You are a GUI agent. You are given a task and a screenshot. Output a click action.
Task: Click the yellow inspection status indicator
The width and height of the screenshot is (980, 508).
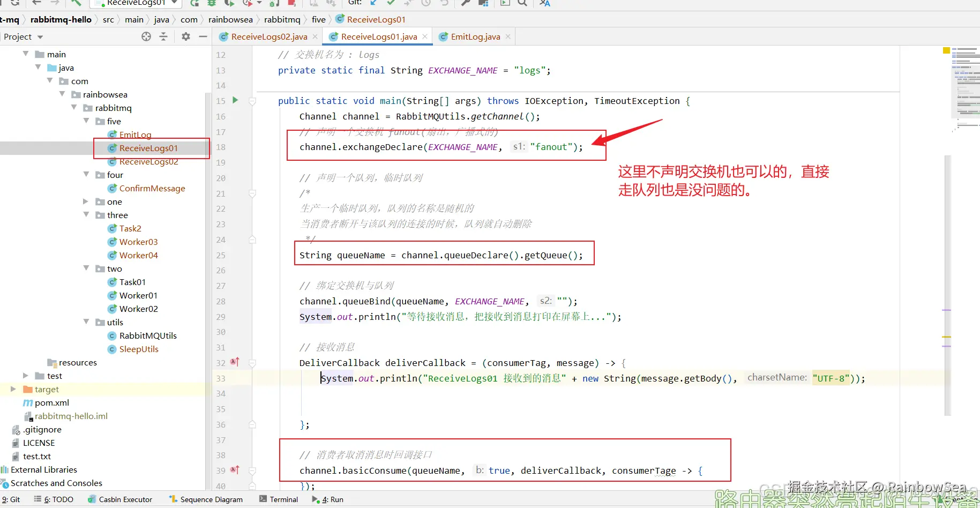946,50
